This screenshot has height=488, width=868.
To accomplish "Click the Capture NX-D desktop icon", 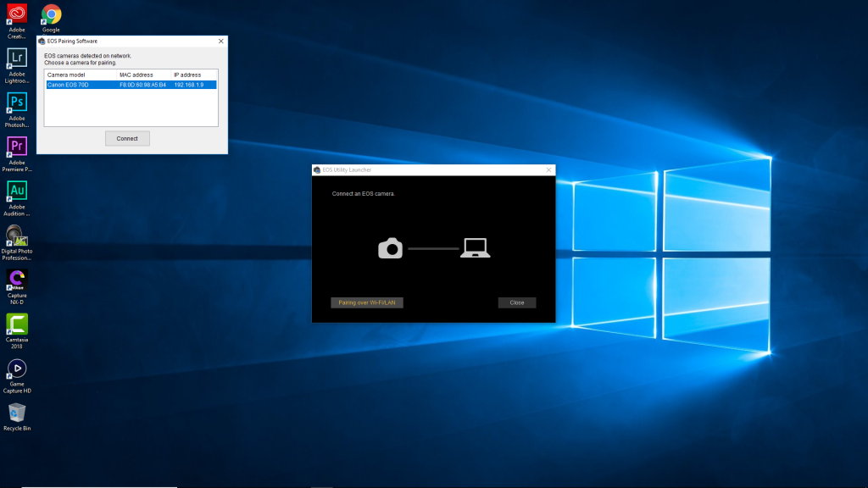I will pyautogui.click(x=17, y=280).
